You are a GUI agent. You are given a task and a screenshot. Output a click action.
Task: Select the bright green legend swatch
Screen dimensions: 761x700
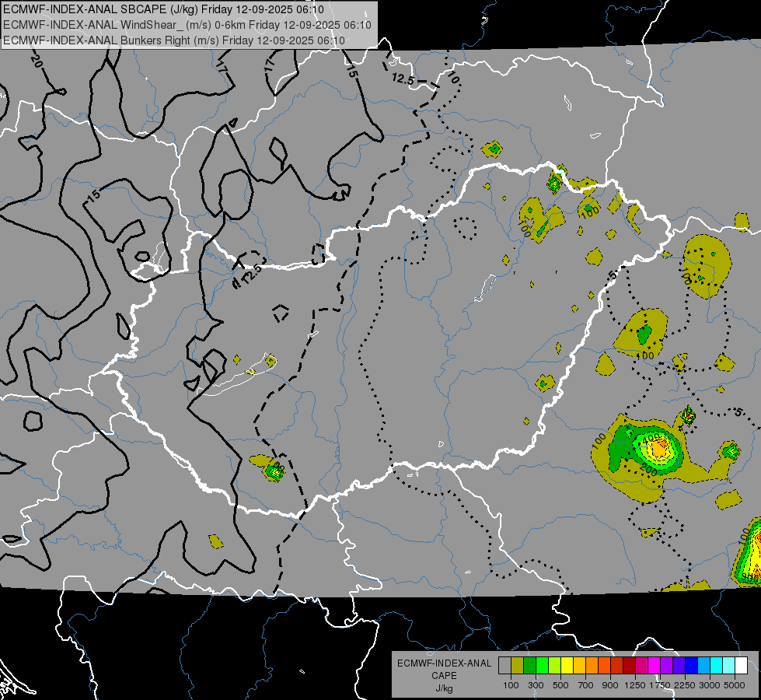click(x=542, y=666)
